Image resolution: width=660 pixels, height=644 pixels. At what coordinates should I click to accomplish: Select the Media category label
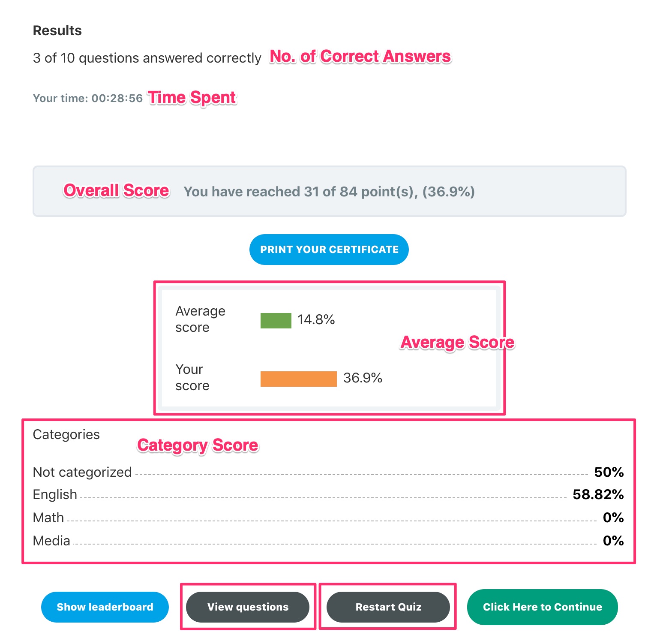51,541
